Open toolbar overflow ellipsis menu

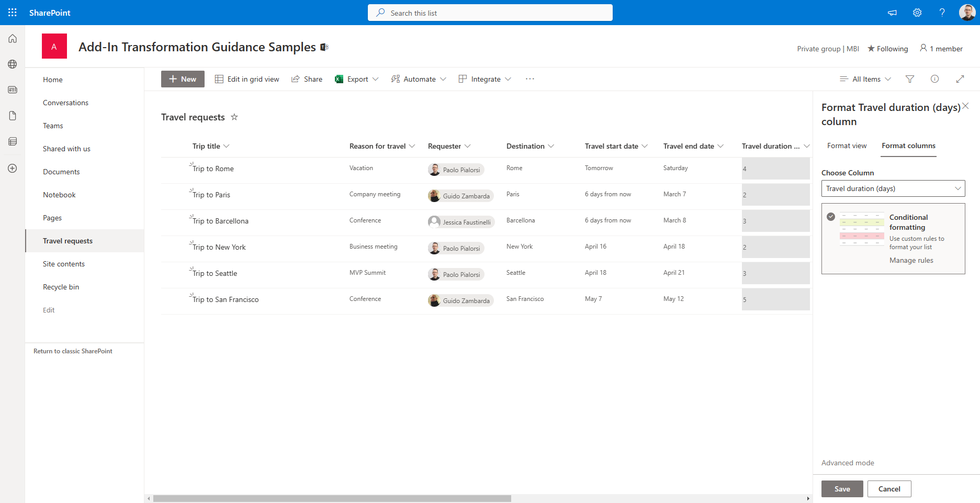pos(530,79)
